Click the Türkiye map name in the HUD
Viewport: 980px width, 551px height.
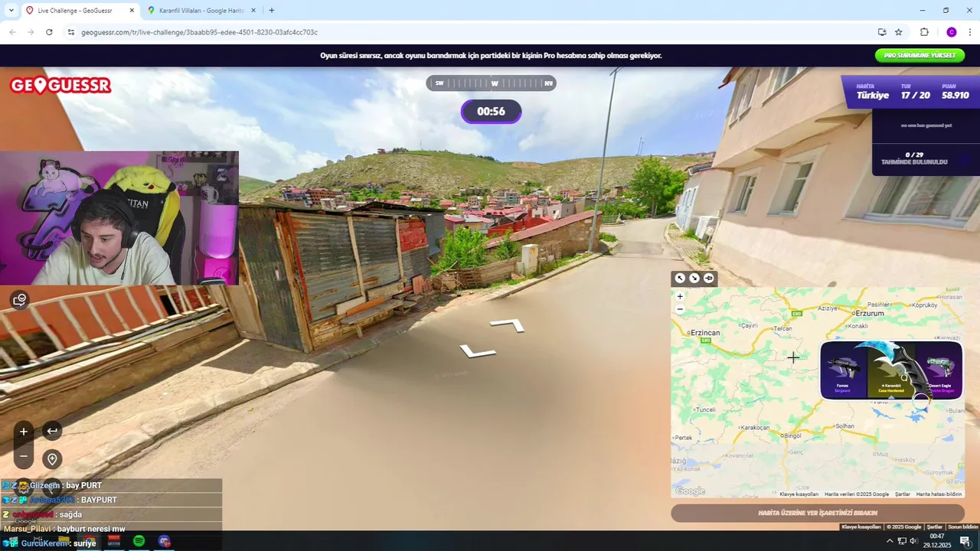[x=873, y=96]
